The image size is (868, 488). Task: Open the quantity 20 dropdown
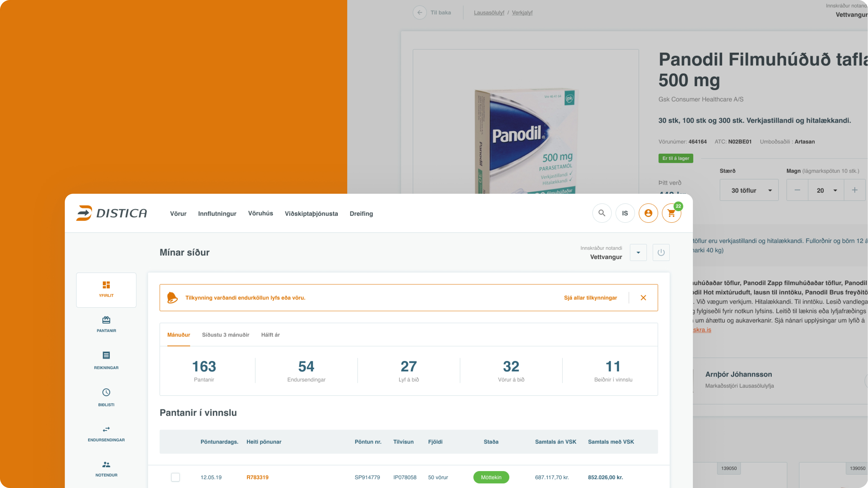826,190
